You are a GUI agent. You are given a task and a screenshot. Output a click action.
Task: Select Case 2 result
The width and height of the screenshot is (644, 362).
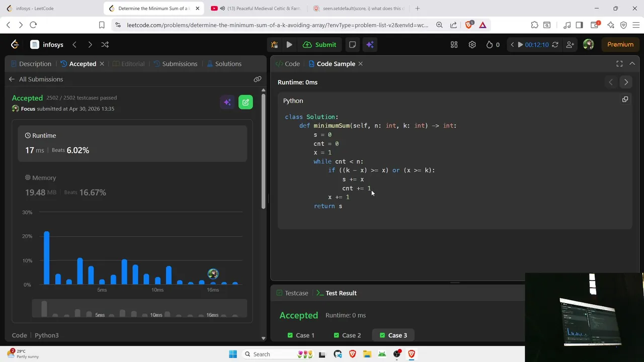pos(347,335)
